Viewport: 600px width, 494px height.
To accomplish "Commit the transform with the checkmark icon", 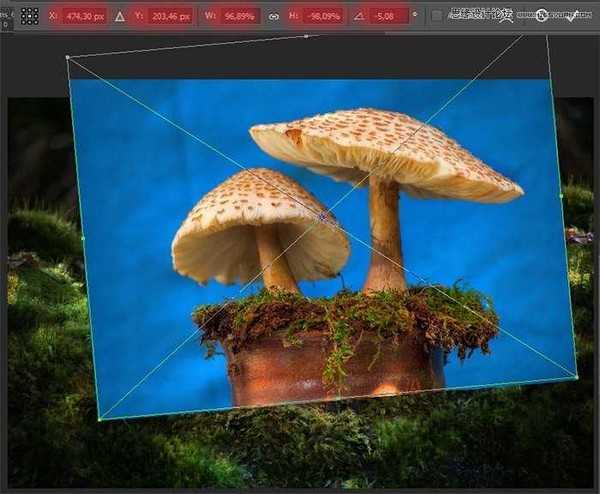I will coord(573,15).
